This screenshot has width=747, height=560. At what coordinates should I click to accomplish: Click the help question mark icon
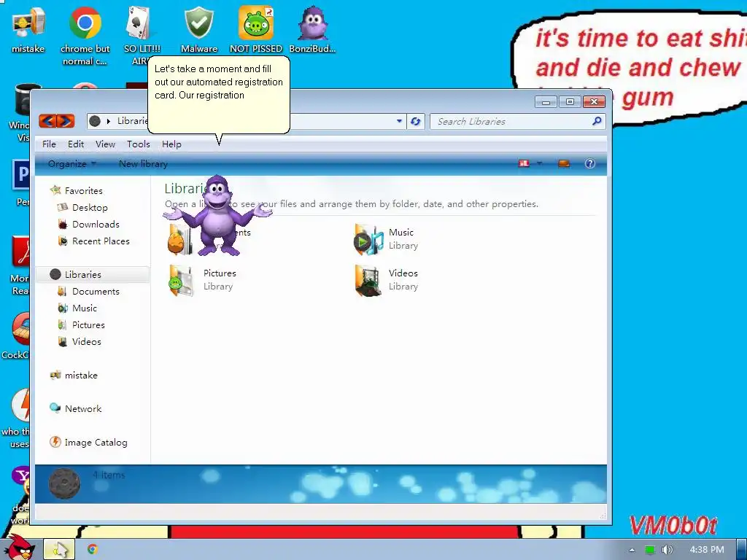pos(589,163)
